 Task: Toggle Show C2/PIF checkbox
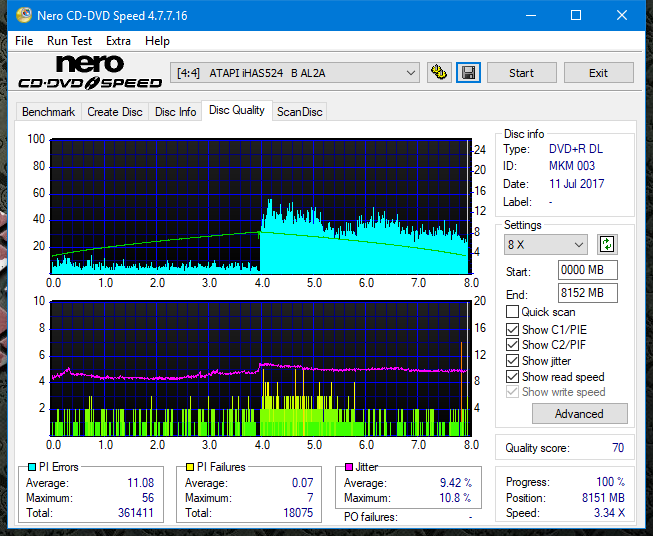[512, 345]
